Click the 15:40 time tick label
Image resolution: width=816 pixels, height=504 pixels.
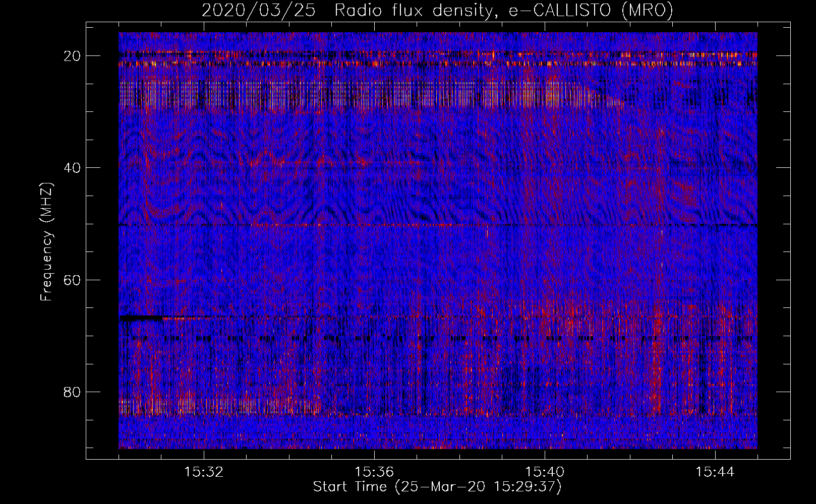545,472
